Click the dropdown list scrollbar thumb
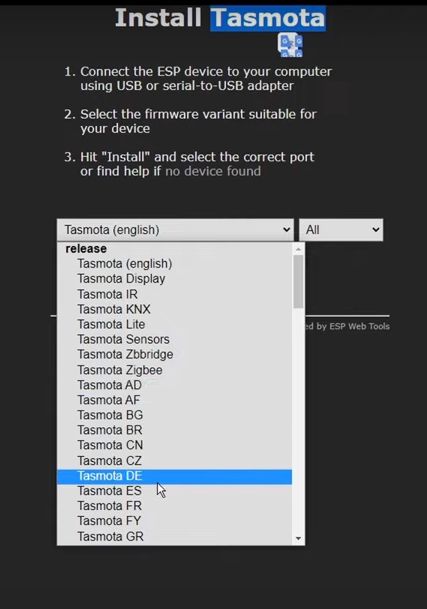This screenshot has height=609, width=427. click(x=298, y=282)
